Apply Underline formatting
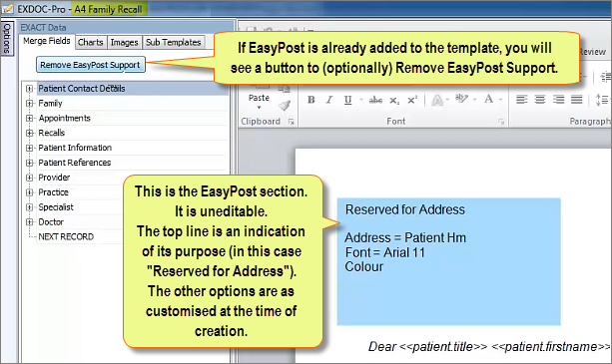Screen dimensions: 612x364 coord(347,100)
